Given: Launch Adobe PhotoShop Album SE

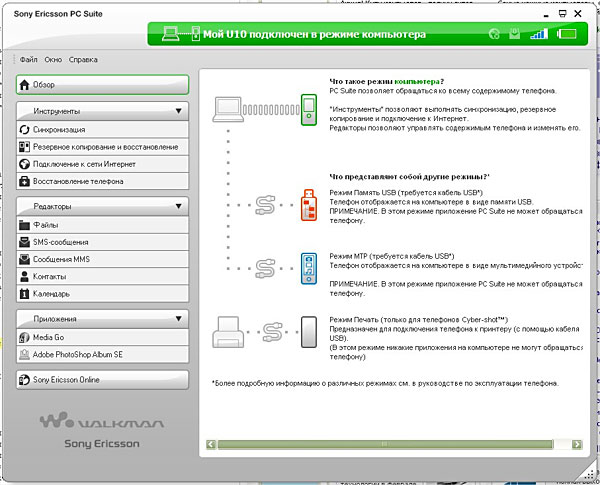Looking at the screenshot, I should pos(103,354).
